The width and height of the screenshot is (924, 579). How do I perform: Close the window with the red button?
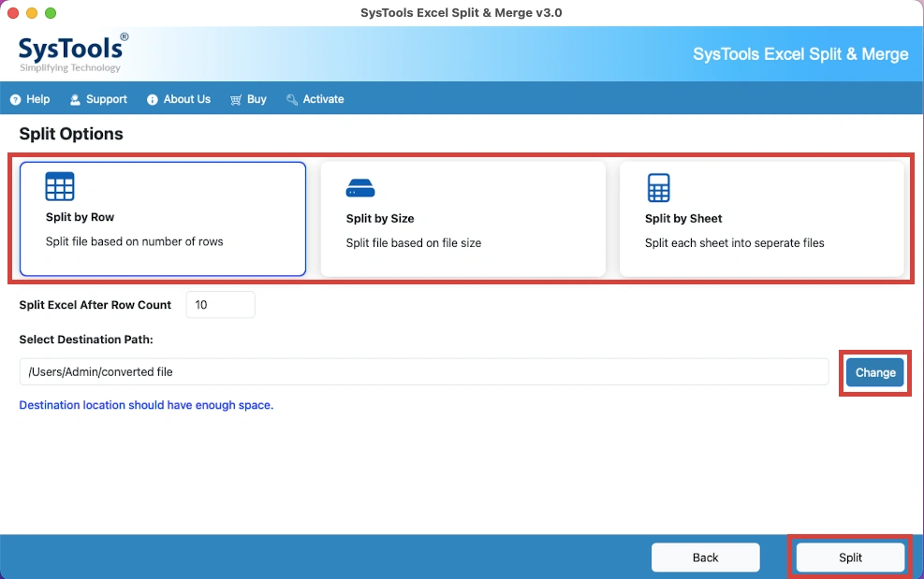coord(13,13)
